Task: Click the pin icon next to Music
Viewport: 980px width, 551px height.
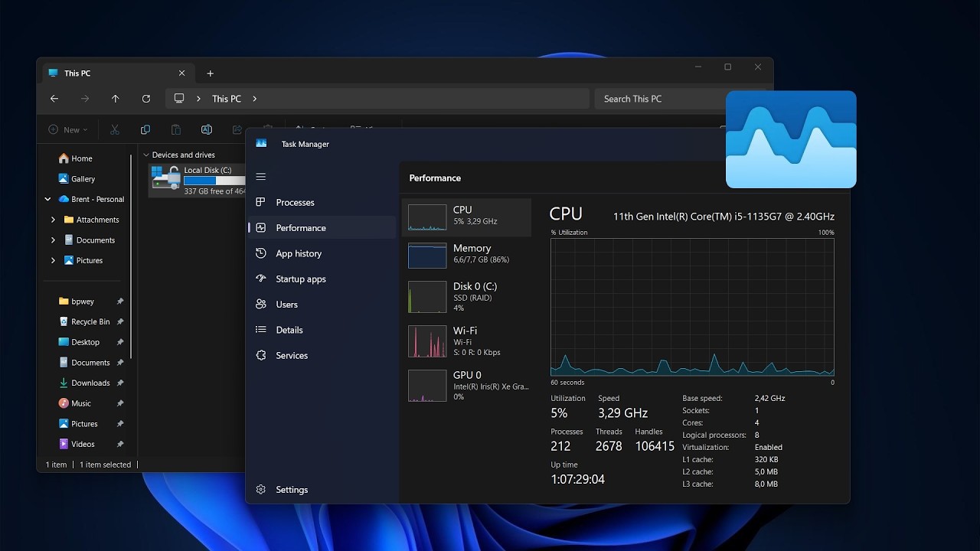Action: [120, 403]
